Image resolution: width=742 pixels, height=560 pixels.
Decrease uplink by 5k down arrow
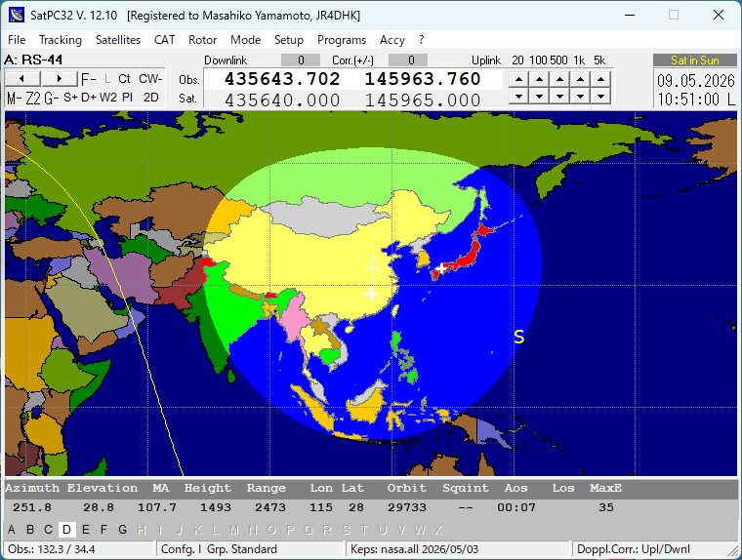tap(600, 97)
